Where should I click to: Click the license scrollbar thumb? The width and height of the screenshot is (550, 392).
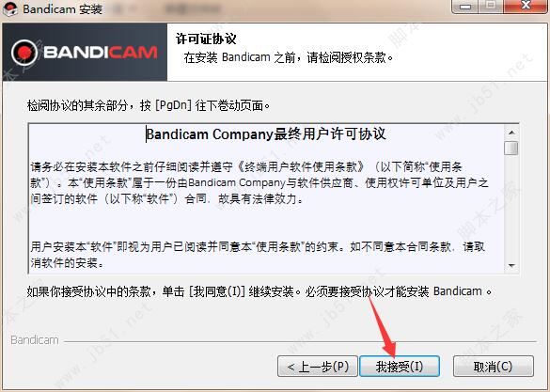(511, 148)
